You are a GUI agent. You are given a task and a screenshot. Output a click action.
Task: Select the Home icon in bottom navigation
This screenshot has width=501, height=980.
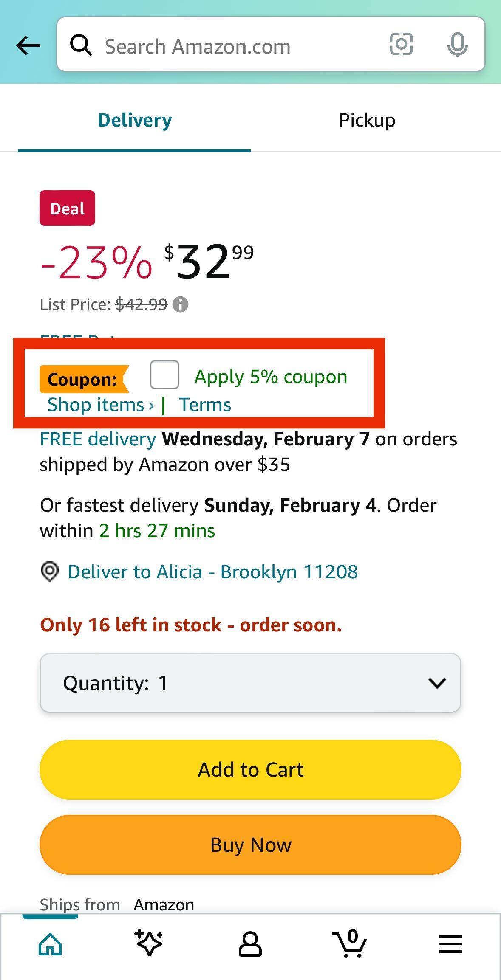(50, 943)
